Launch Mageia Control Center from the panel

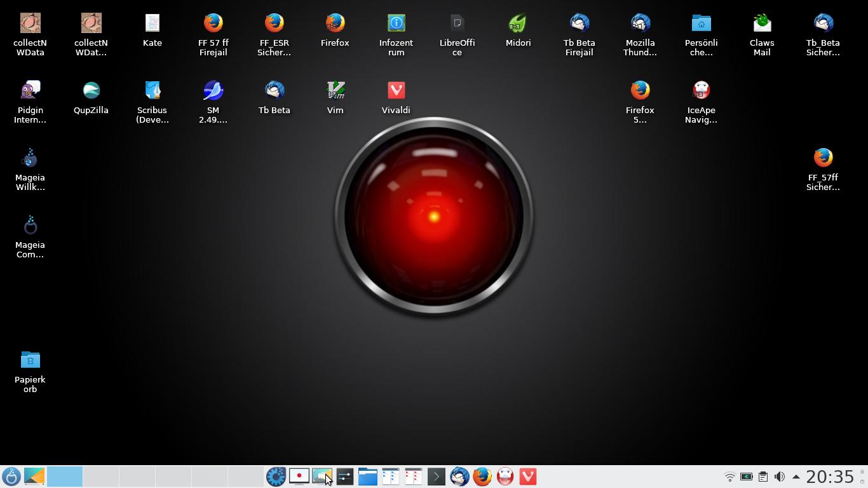pos(276,477)
